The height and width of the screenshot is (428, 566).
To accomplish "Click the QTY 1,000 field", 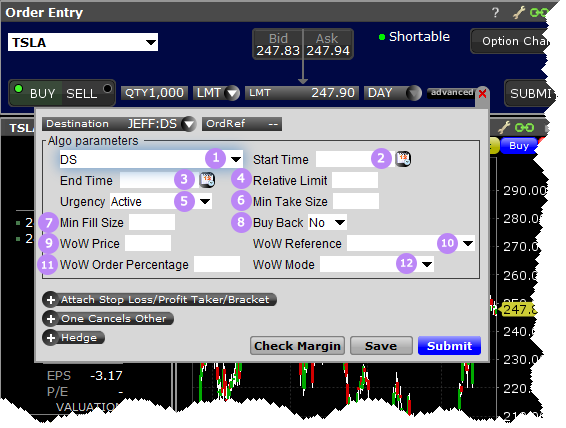I will (x=154, y=93).
